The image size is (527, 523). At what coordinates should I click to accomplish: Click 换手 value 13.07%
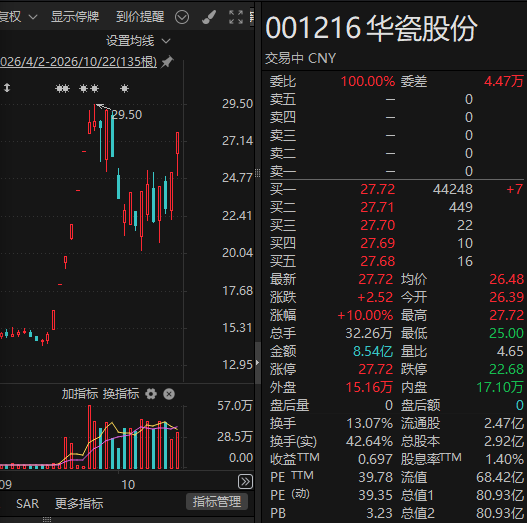click(369, 424)
